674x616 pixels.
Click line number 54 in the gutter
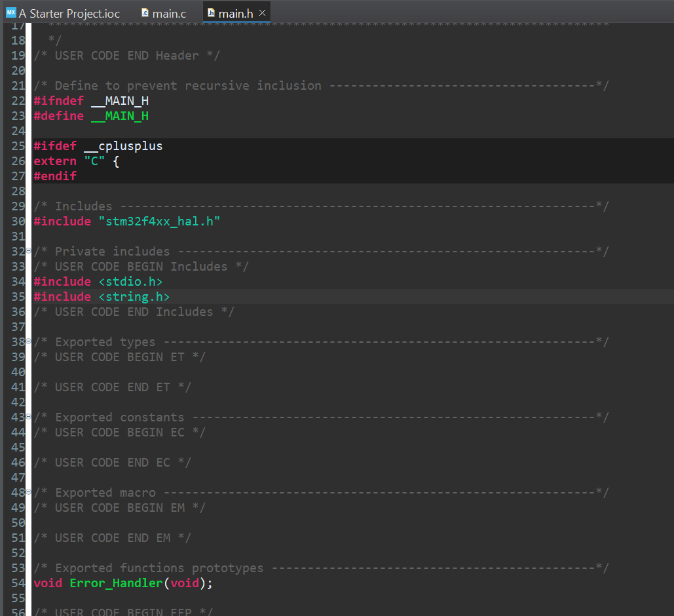pos(18,583)
